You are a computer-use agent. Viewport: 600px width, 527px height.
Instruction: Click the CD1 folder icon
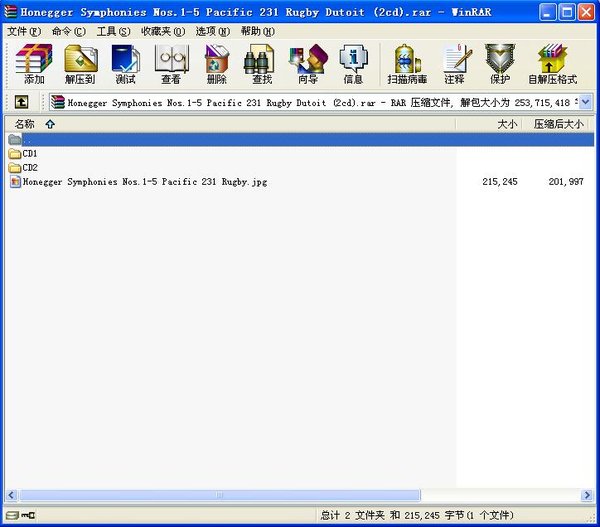point(15,154)
